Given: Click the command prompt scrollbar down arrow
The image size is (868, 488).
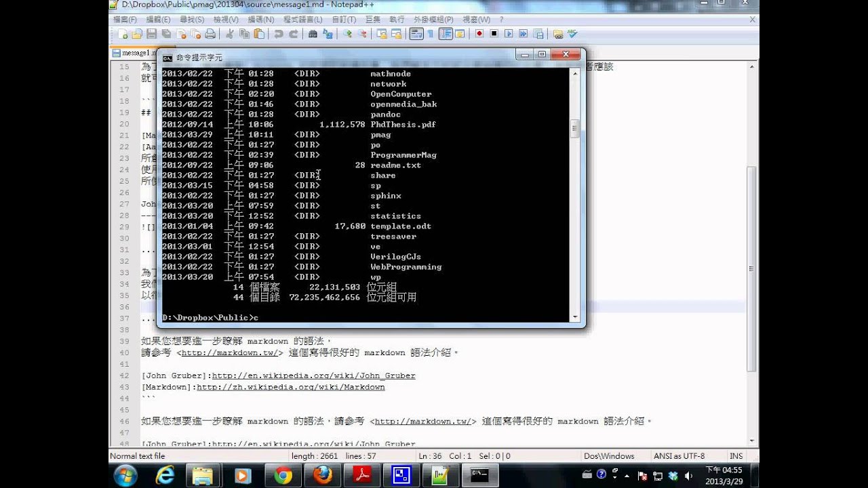Looking at the screenshot, I should click(576, 317).
